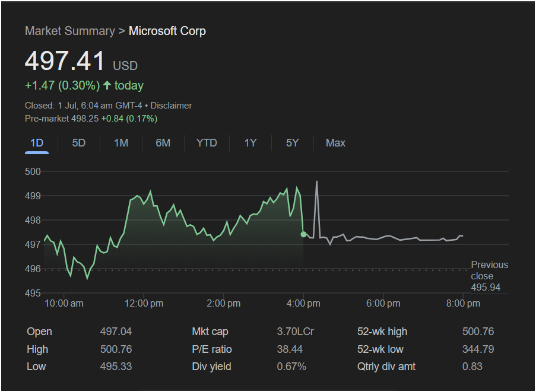Screen dimensions: 536x392
Task: Click the Microsoft Corp title
Action: 167,31
